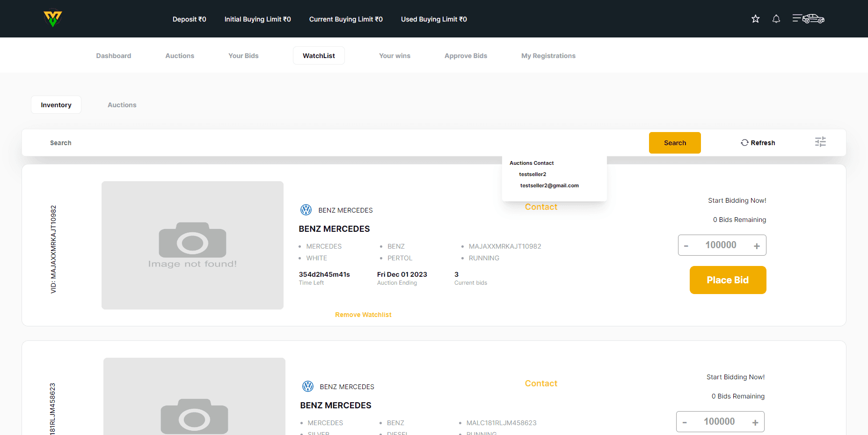Click Place Bid for first vehicle
This screenshot has width=868, height=435.
[728, 280]
